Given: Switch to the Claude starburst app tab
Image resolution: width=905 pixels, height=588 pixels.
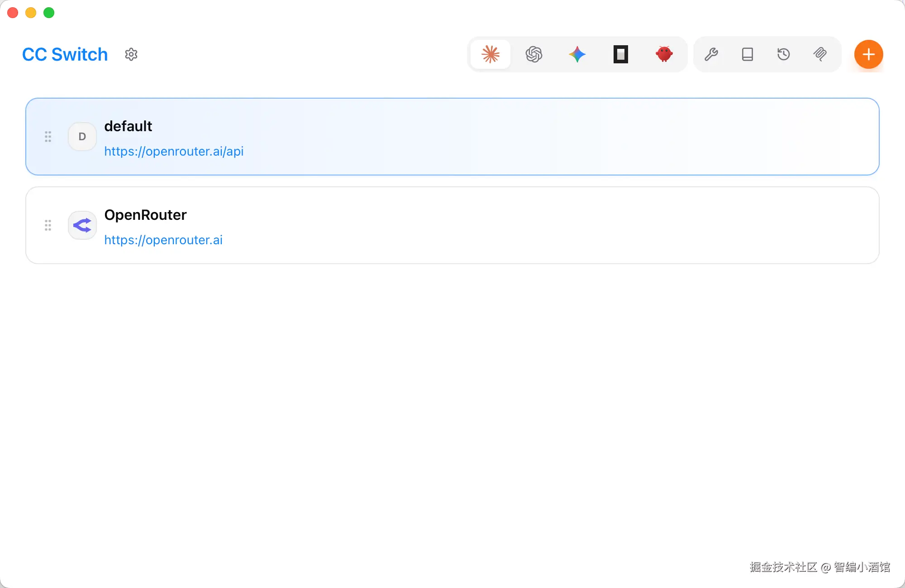Looking at the screenshot, I should pos(491,54).
